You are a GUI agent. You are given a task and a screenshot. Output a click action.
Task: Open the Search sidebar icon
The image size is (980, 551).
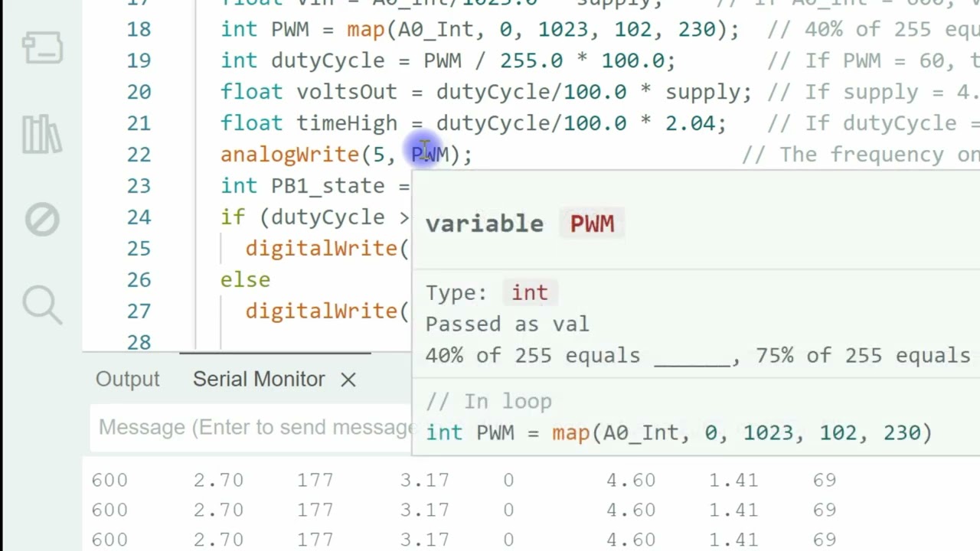coord(42,305)
